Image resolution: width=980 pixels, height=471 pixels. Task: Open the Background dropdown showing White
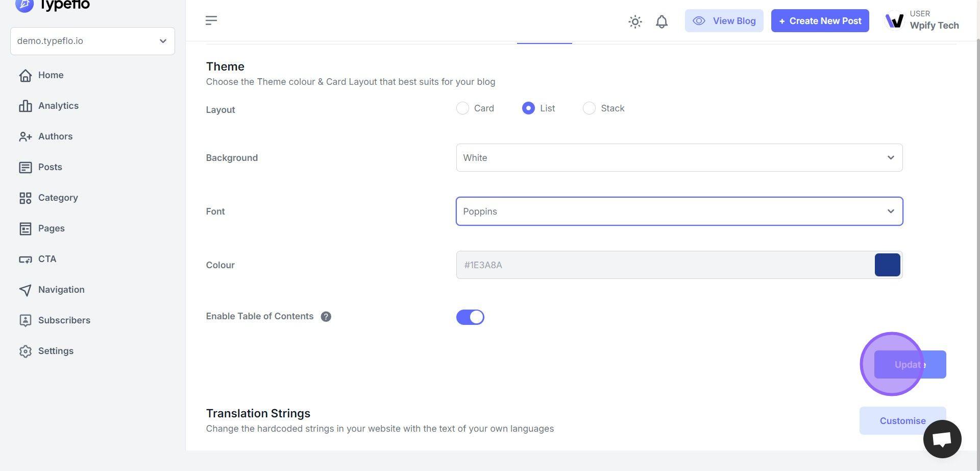pyautogui.click(x=679, y=158)
